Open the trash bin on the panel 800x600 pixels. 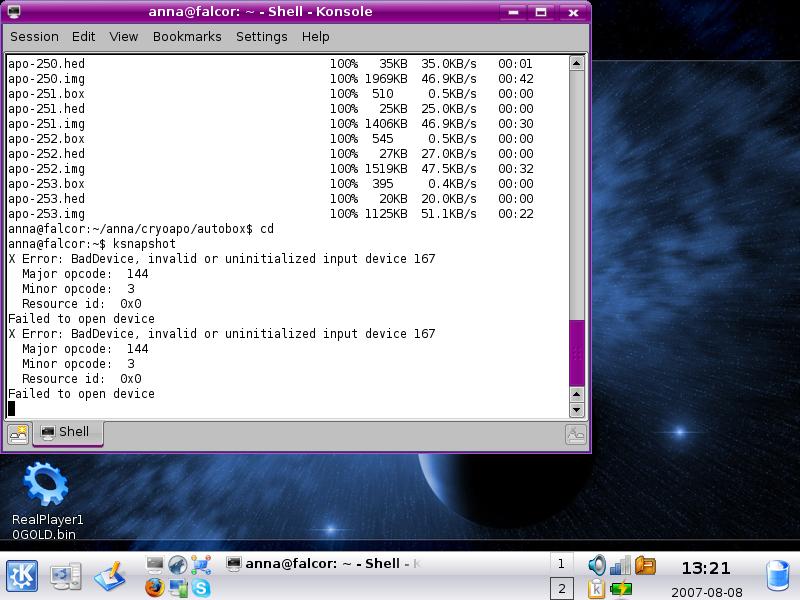[778, 576]
